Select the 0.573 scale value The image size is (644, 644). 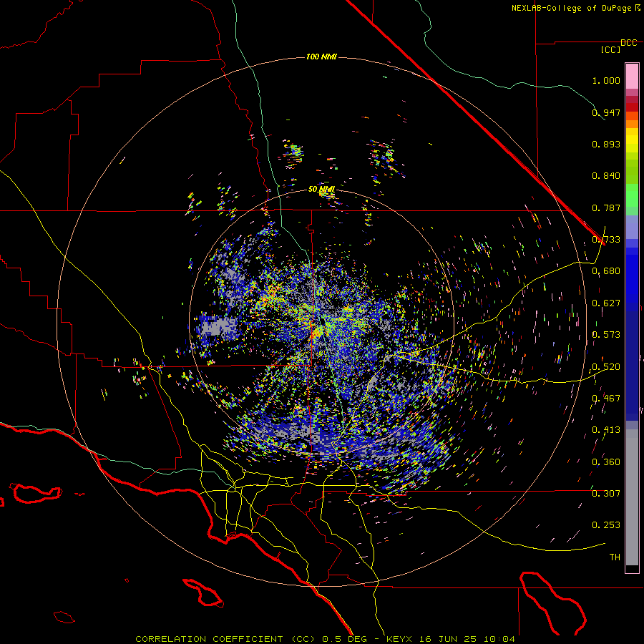(606, 335)
